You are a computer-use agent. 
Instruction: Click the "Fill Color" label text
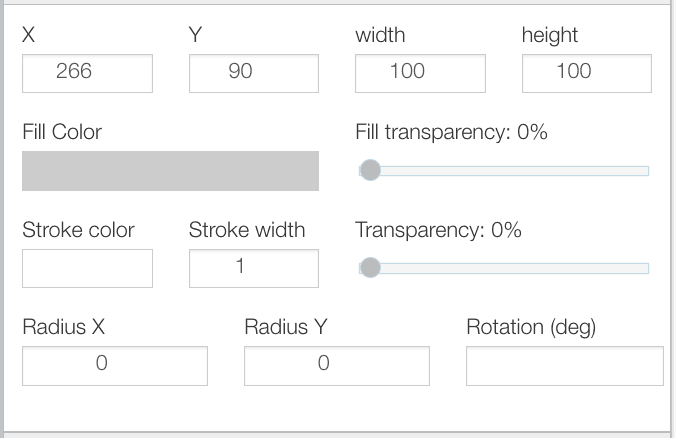tap(62, 132)
